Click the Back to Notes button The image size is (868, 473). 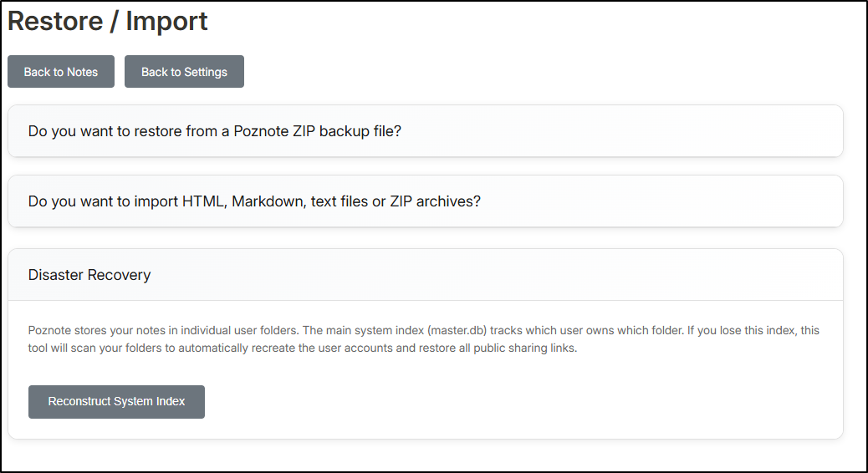point(61,72)
